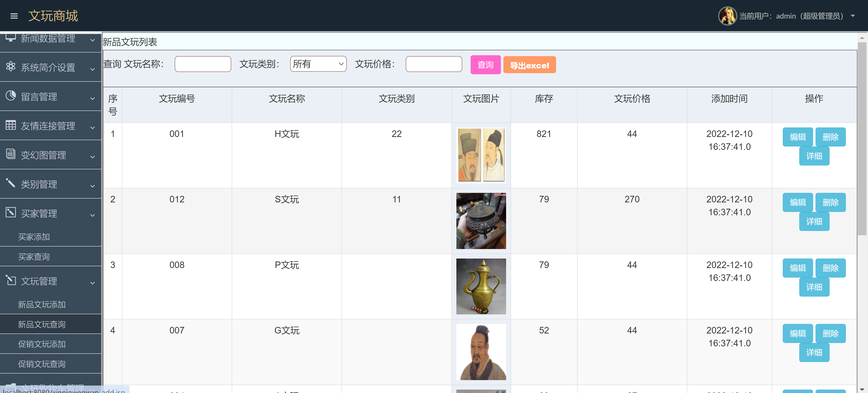Click the 买家查询 link
The height and width of the screenshot is (393, 868).
(34, 256)
